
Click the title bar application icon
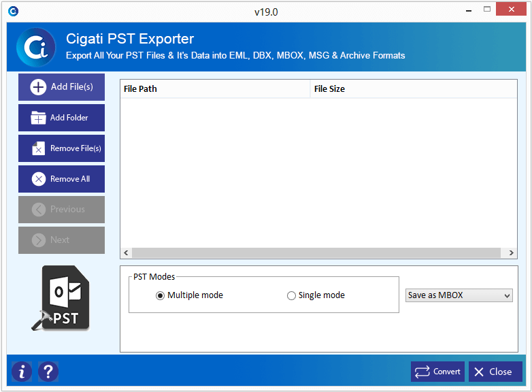coord(13,12)
